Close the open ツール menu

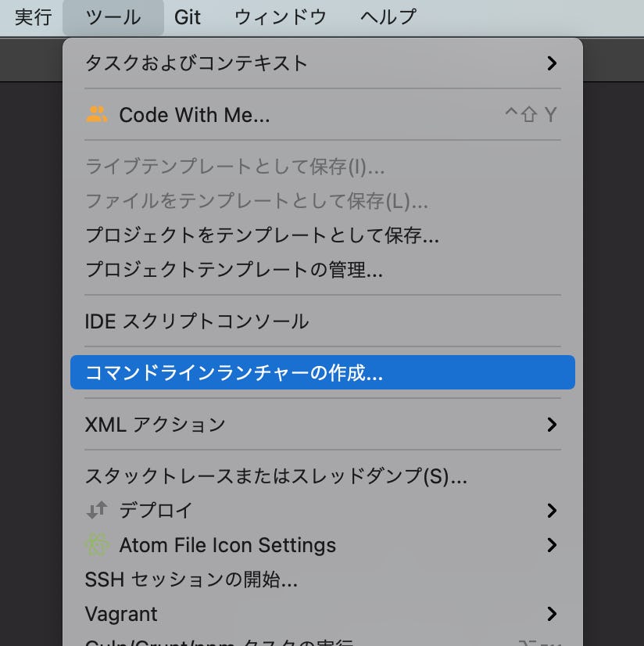[x=113, y=17]
